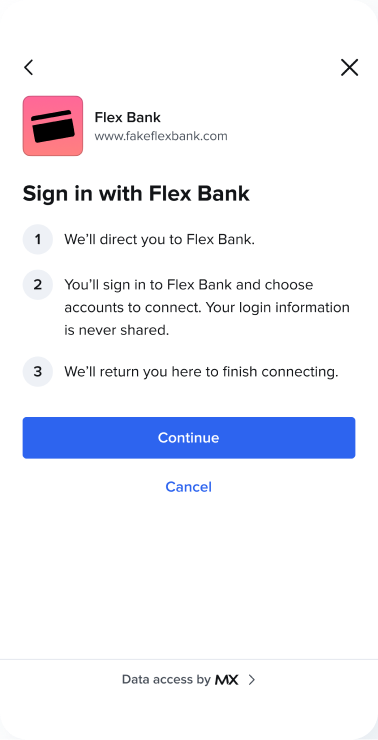Cancel the Flex Bank sign-in
Image resolution: width=378 pixels, height=740 pixels.
pyautogui.click(x=188, y=487)
